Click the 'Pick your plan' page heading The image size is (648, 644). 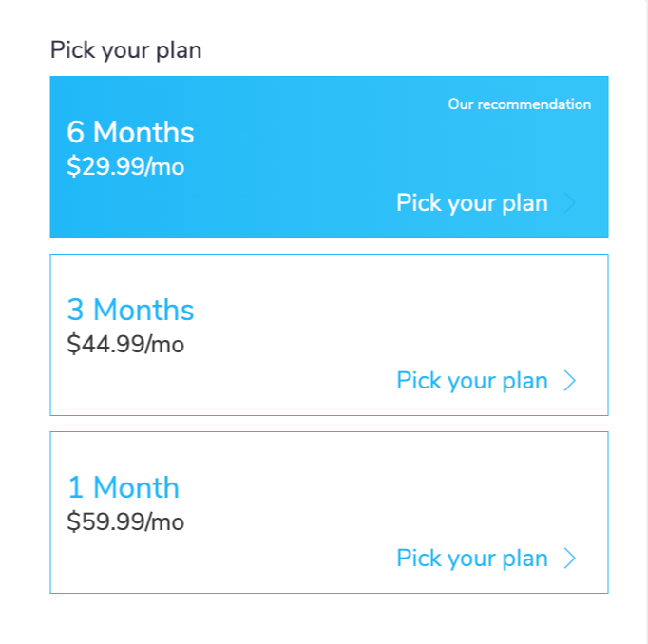click(125, 49)
